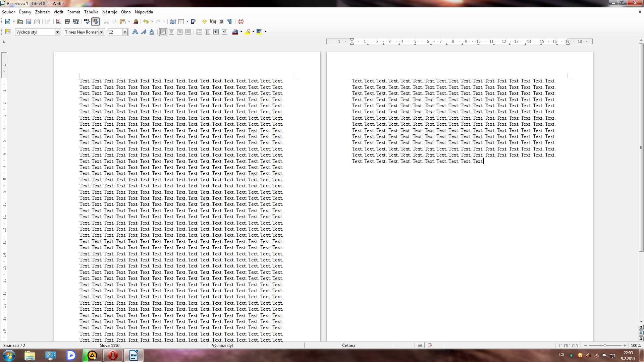Toggle automatic spell checking

click(x=95, y=21)
